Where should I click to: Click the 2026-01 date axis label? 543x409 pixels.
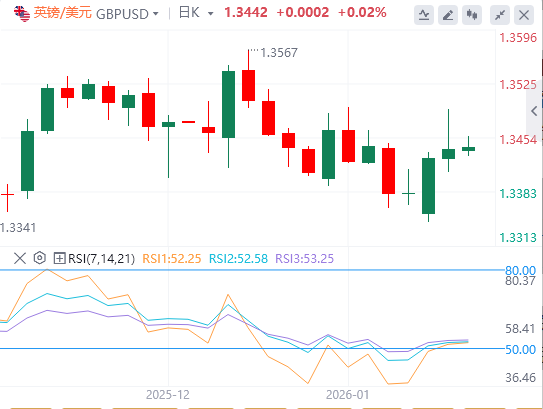[348, 395]
